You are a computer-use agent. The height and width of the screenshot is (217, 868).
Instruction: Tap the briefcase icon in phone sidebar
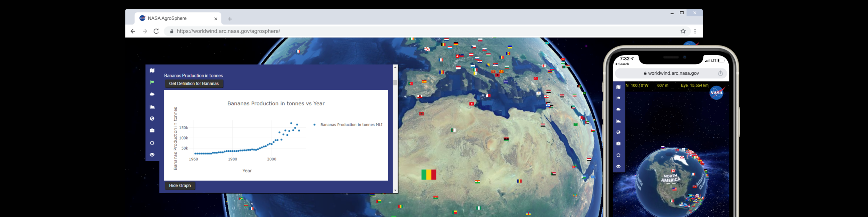pyautogui.click(x=618, y=143)
